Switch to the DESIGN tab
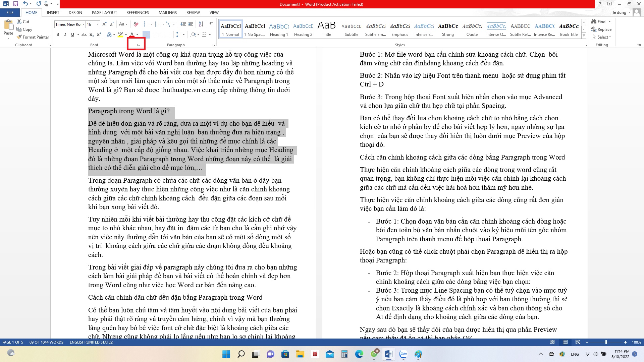 click(75, 12)
